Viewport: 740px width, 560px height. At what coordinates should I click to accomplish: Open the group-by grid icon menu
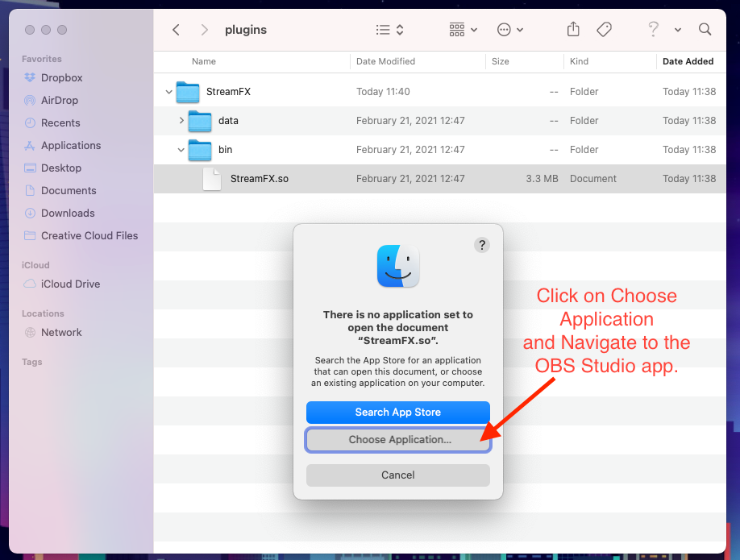point(463,30)
